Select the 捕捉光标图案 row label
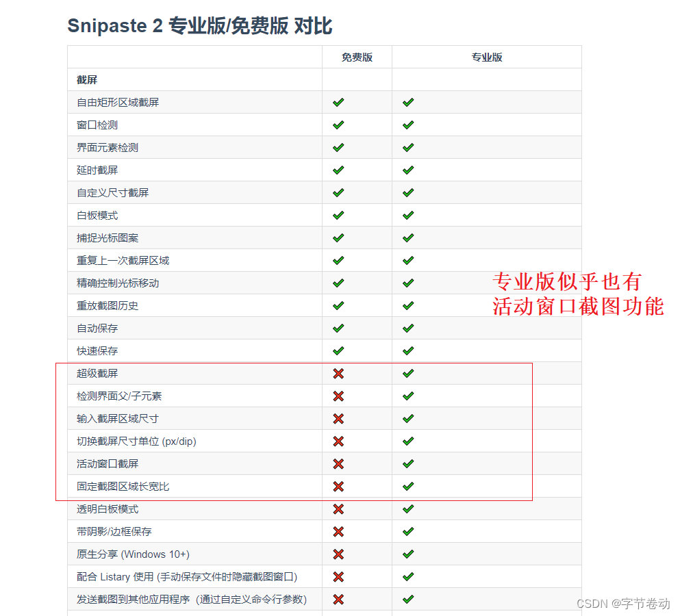680x616 pixels. coord(107,238)
